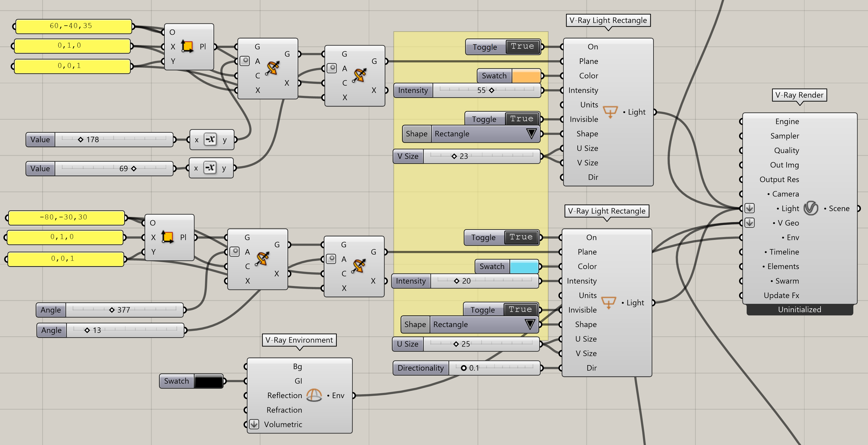Select the top yellow panel containing 0,1,0

pos(72,46)
